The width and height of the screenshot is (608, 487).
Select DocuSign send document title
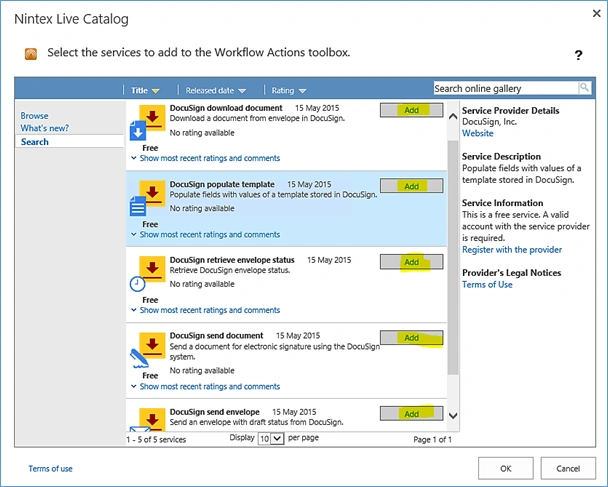tap(216, 335)
